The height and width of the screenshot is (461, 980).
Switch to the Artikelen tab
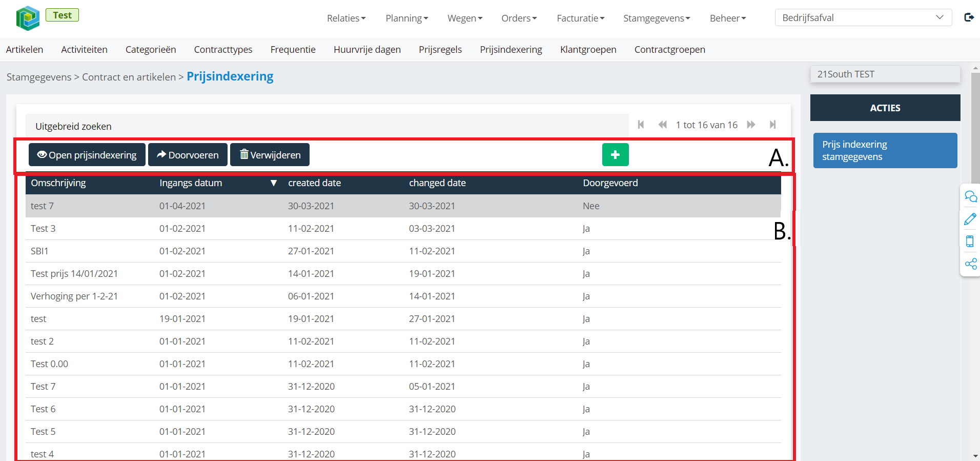coord(25,49)
